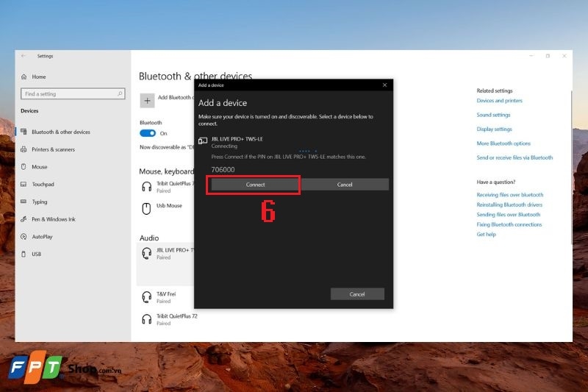Open Reinstalling Bluetooth drivers help link
Screen dimensions: 588x392
[509, 204]
